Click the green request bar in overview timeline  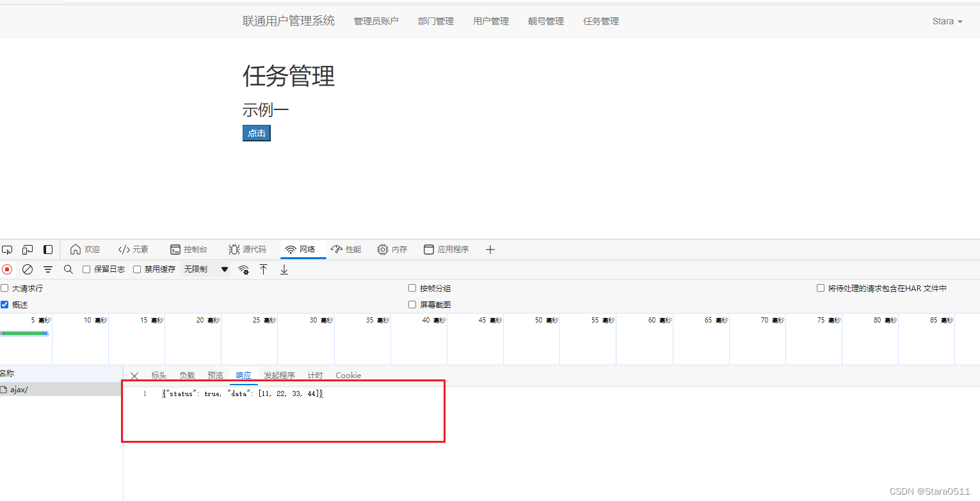click(x=24, y=333)
